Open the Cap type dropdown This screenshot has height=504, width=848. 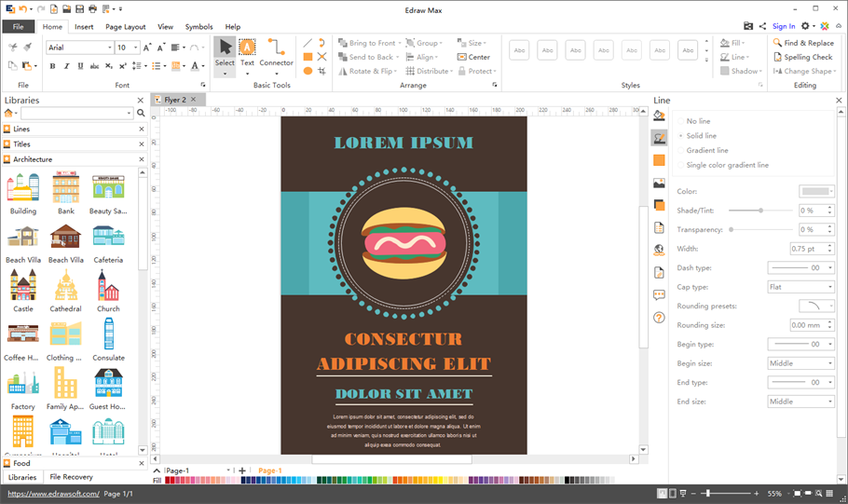tap(800, 287)
